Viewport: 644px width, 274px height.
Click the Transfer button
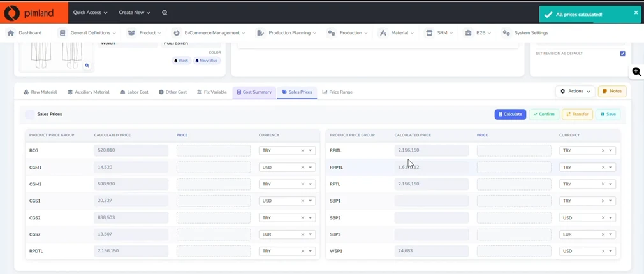(x=577, y=115)
